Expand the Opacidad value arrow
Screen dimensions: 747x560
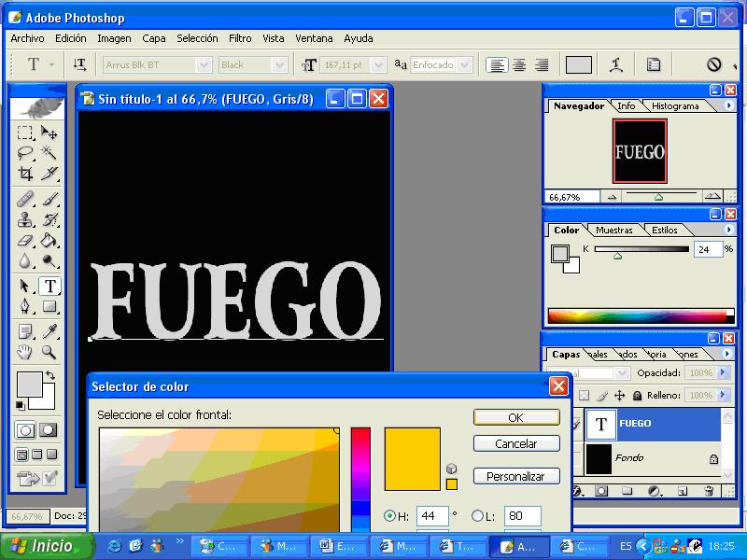pyautogui.click(x=722, y=371)
